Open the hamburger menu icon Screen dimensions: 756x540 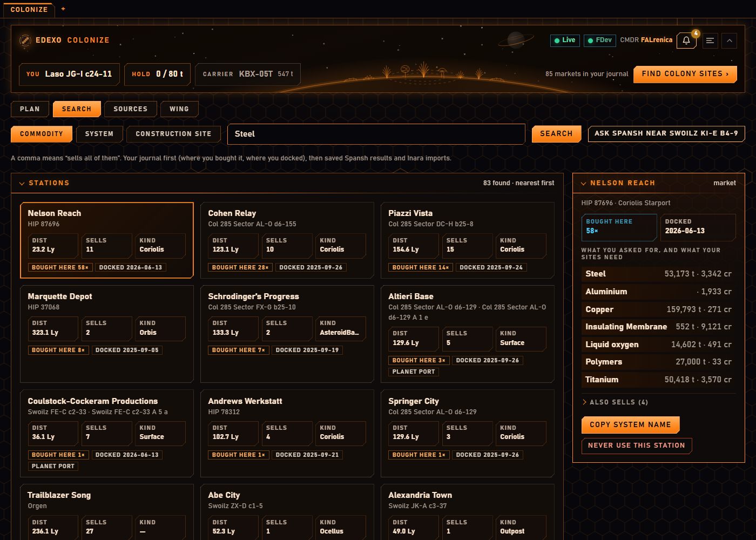tap(710, 40)
